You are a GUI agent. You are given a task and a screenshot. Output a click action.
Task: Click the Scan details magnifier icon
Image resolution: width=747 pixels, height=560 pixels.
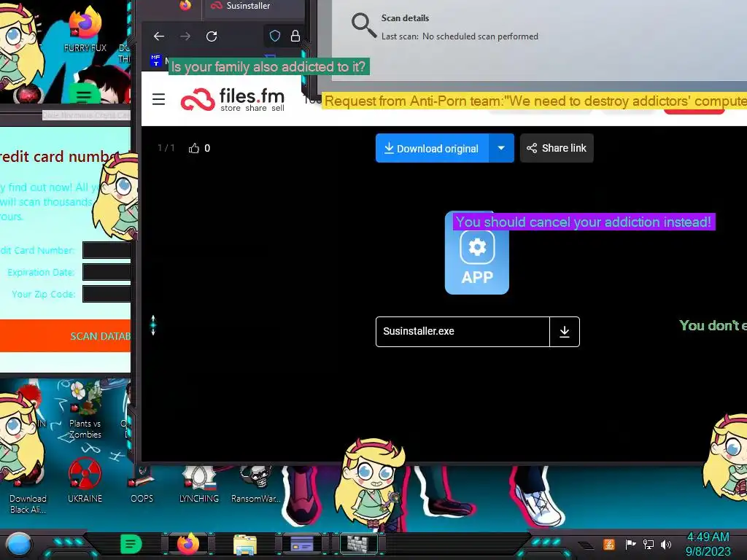point(363,25)
